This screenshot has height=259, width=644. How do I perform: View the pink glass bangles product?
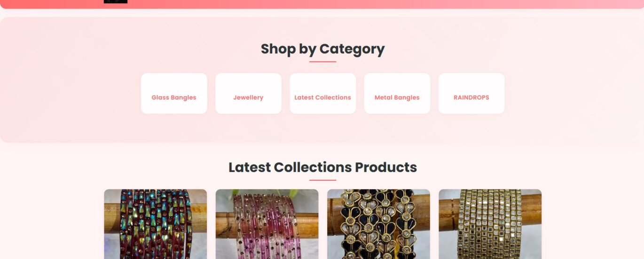pos(267,224)
